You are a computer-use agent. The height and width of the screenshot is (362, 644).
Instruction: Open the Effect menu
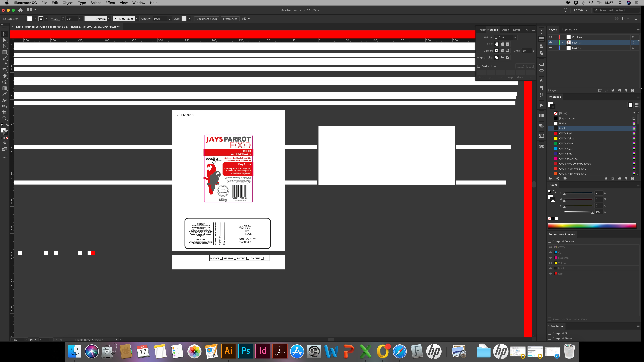pos(110,3)
